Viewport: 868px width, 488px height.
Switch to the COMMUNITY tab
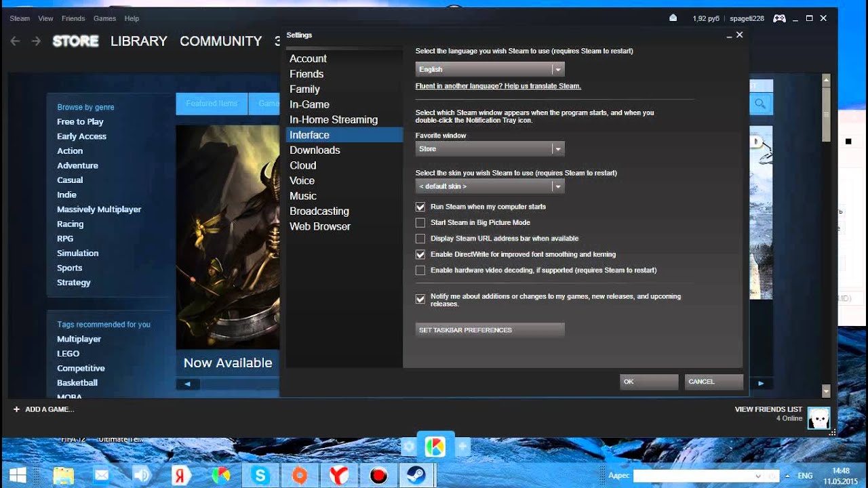point(220,41)
